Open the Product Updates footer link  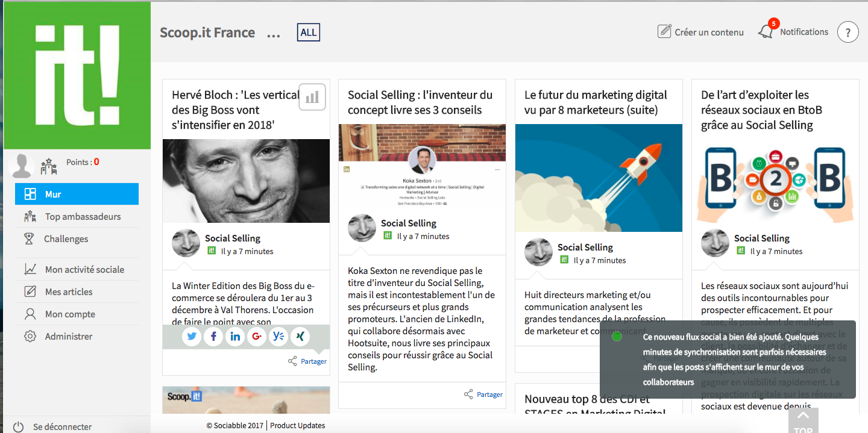298,425
